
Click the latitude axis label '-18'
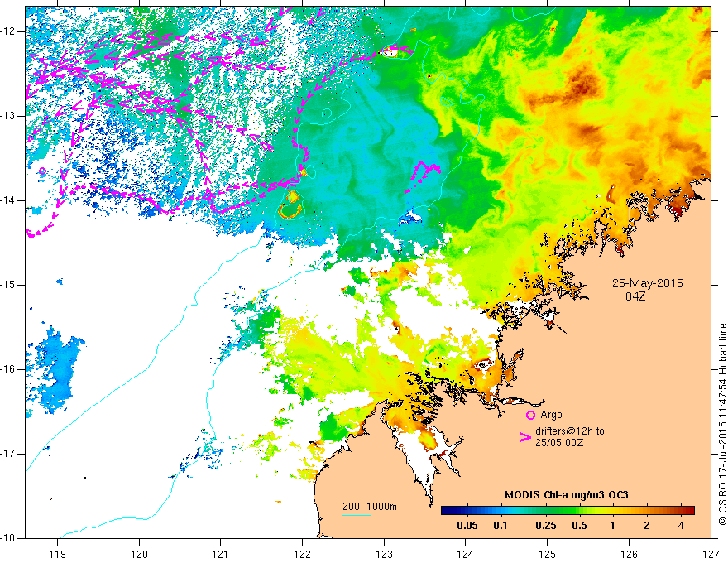(8, 538)
